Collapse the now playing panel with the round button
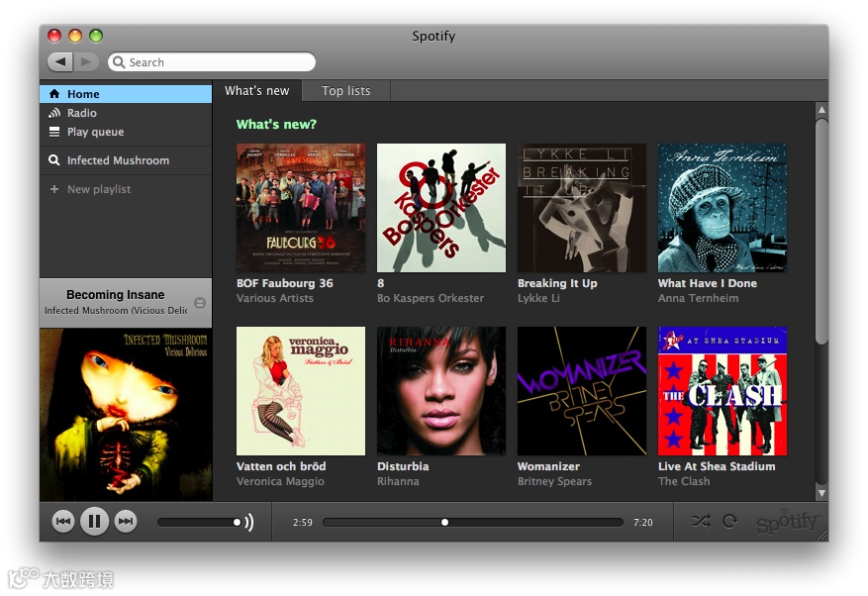868x596 pixels. tap(200, 302)
